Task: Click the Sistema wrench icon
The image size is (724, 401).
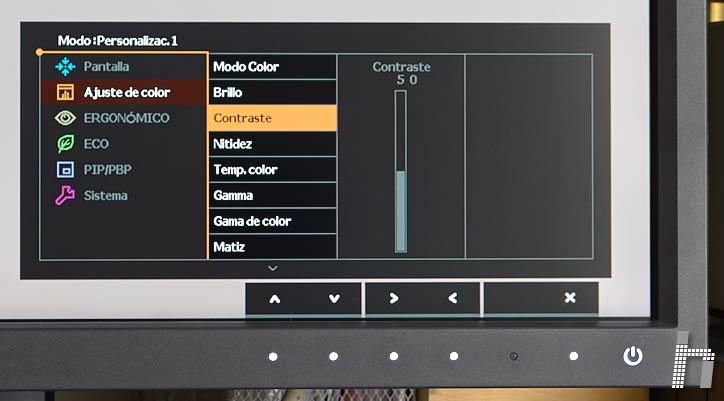Action: pyautogui.click(x=65, y=196)
